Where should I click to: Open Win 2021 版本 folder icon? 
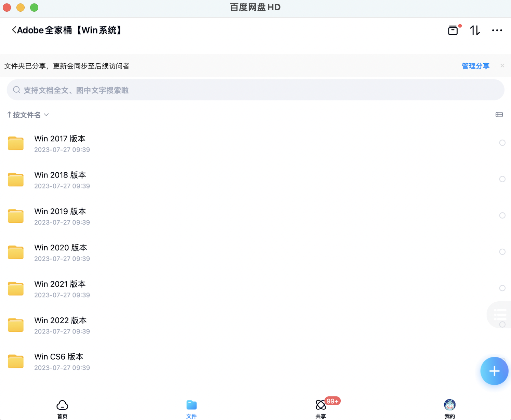click(16, 289)
